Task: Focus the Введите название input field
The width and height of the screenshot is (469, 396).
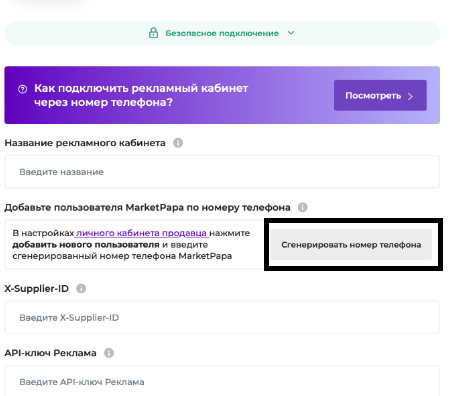Action: [222, 172]
